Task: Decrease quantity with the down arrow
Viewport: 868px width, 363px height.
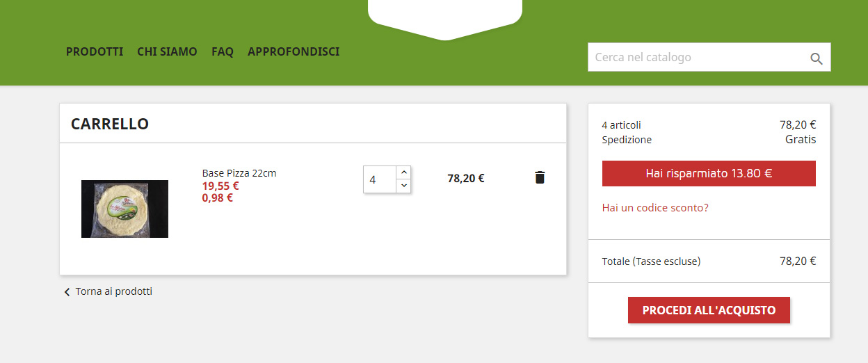Action: tap(404, 186)
